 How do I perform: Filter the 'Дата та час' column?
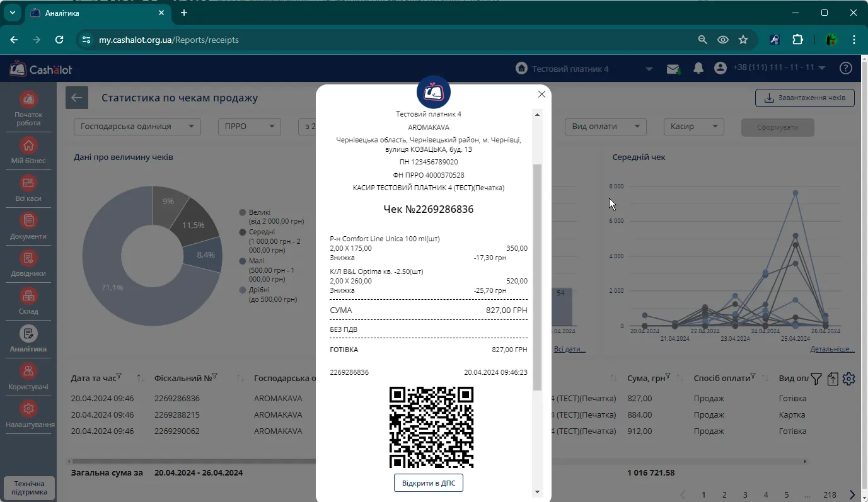click(x=119, y=376)
